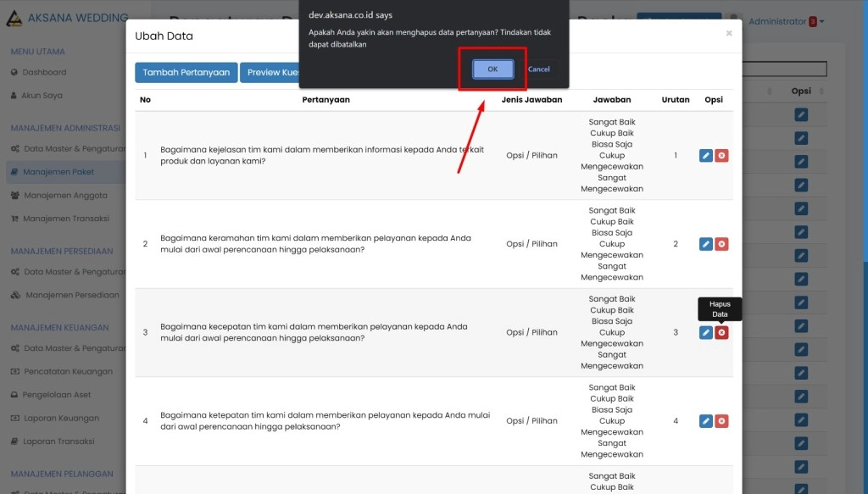Click OK in the confirmation dialog
This screenshot has height=494, width=868.
[492, 69]
